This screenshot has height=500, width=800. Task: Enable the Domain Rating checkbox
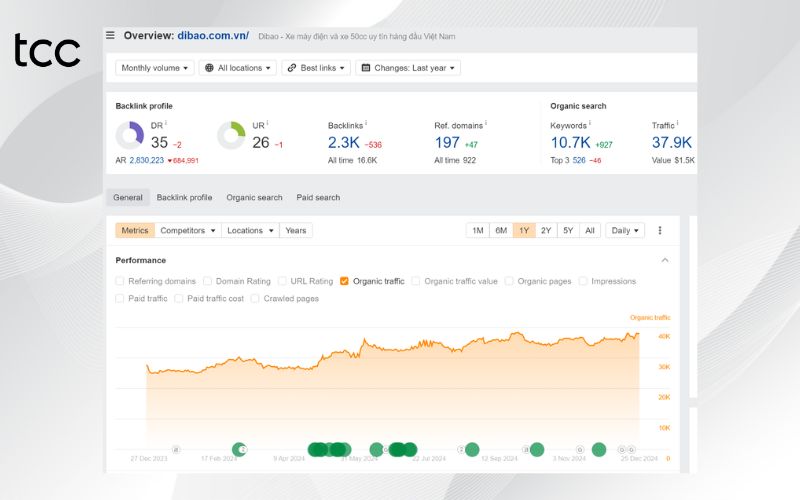(x=207, y=281)
